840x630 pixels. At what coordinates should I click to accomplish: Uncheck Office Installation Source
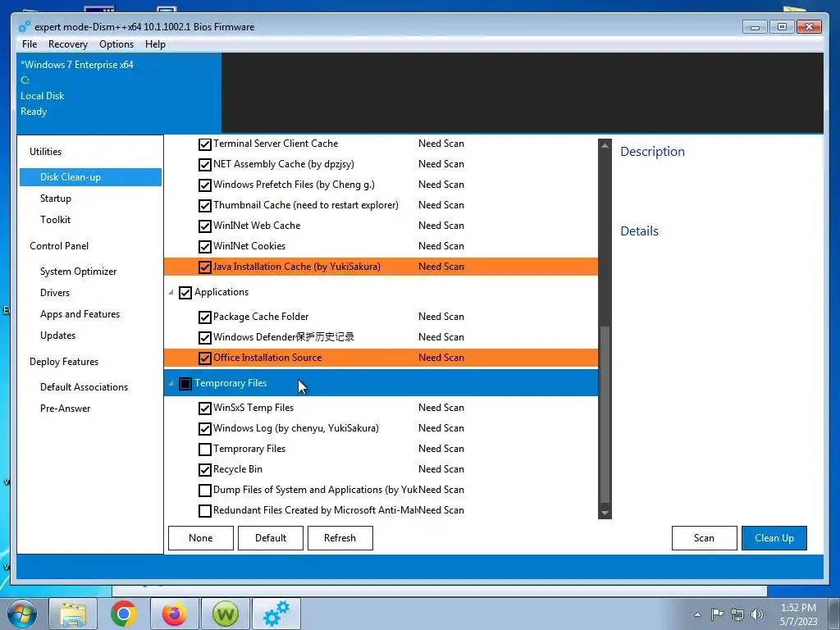pyautogui.click(x=204, y=358)
